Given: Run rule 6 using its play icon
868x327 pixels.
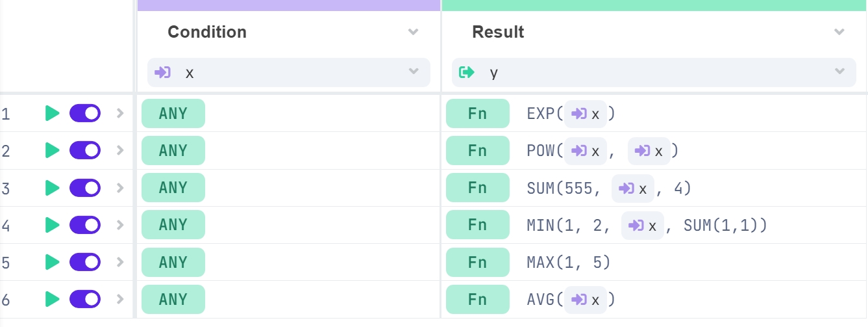Looking at the screenshot, I should click(x=52, y=299).
